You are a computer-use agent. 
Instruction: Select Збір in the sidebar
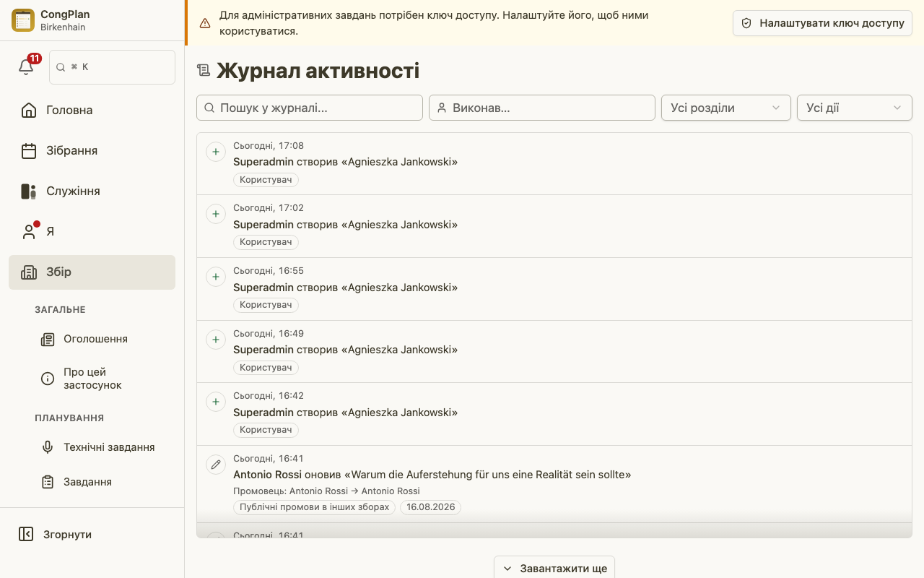pos(92,272)
